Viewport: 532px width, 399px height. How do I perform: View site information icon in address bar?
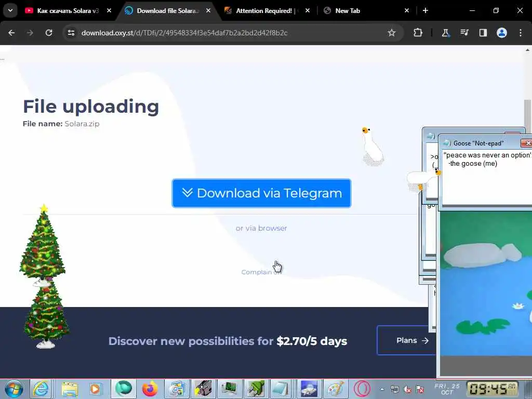point(71,33)
